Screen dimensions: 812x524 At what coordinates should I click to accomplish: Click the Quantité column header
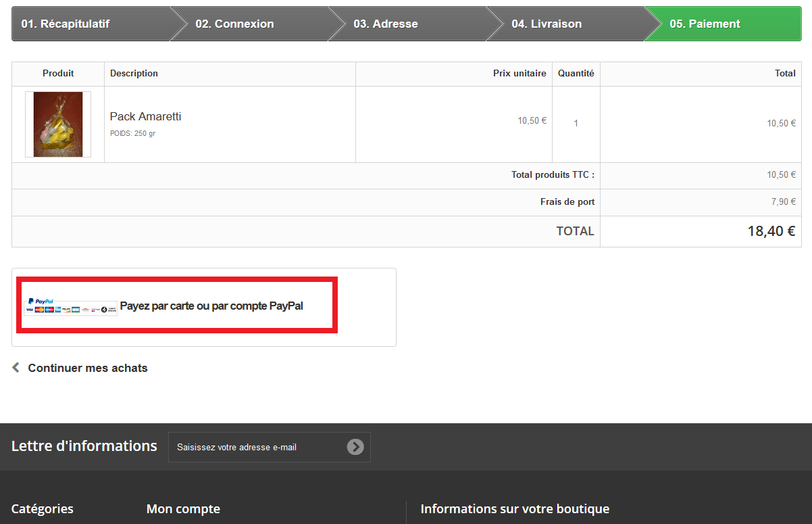[x=576, y=73]
